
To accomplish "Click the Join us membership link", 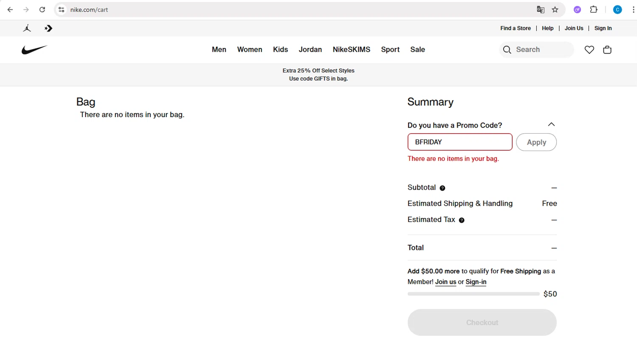I will tap(445, 282).
